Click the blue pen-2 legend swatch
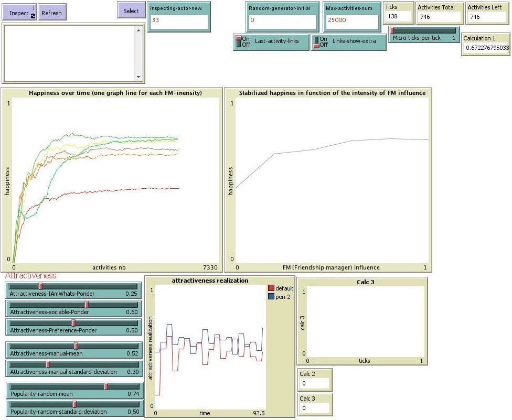Viewport: 512px width, 420px height. pos(271,296)
